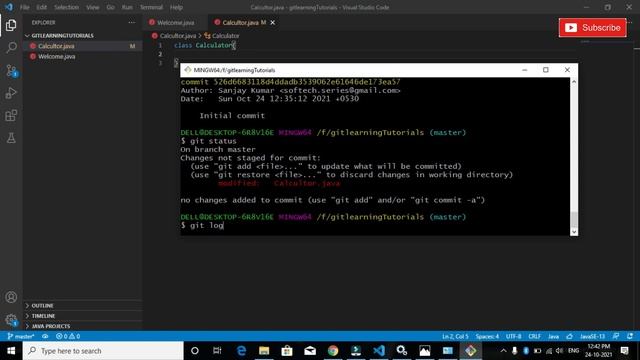Image resolution: width=640 pixels, height=360 pixels.
Task: Click the master branch in status bar
Action: tap(20, 336)
